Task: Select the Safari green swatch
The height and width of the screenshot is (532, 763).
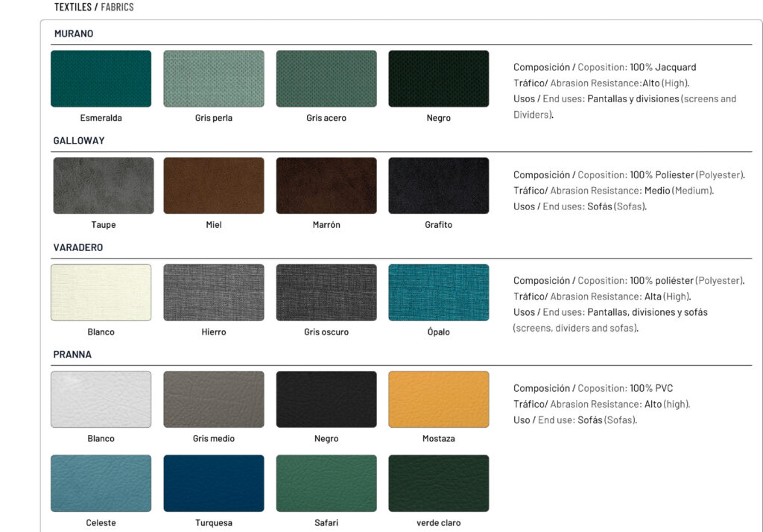Action: coord(326,483)
